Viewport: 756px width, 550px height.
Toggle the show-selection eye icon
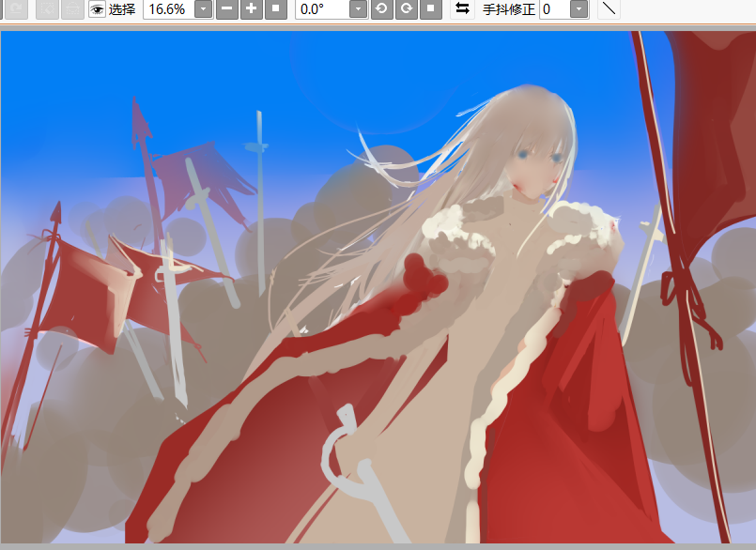tap(97, 9)
